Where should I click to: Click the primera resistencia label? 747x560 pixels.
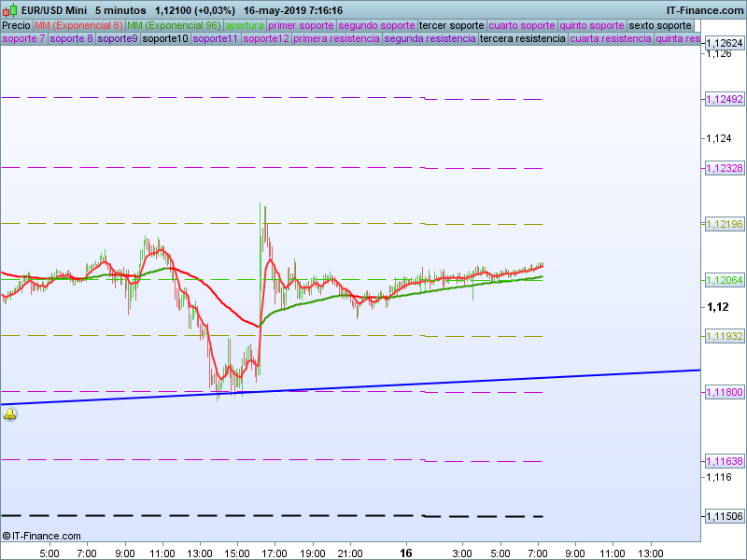click(336, 39)
